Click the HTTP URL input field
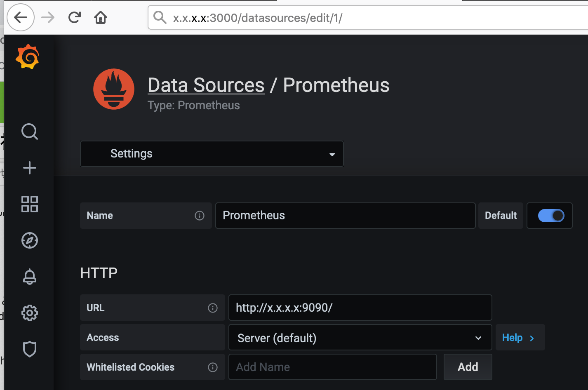The image size is (588, 390). (x=360, y=308)
